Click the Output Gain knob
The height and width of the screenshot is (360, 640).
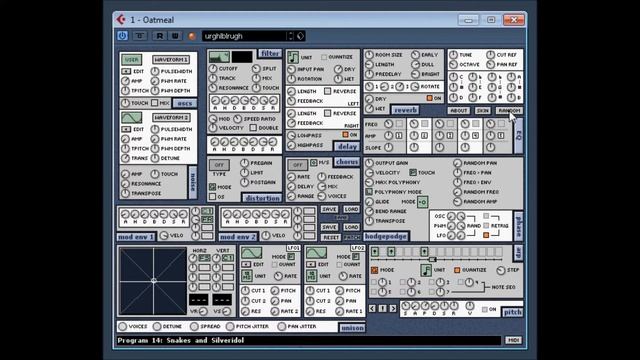(x=369, y=163)
